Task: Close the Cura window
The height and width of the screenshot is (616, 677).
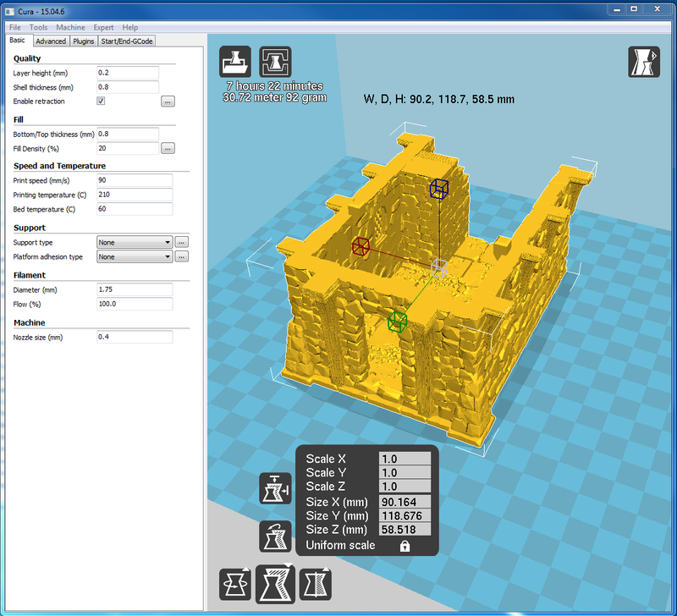Action: pos(658,8)
